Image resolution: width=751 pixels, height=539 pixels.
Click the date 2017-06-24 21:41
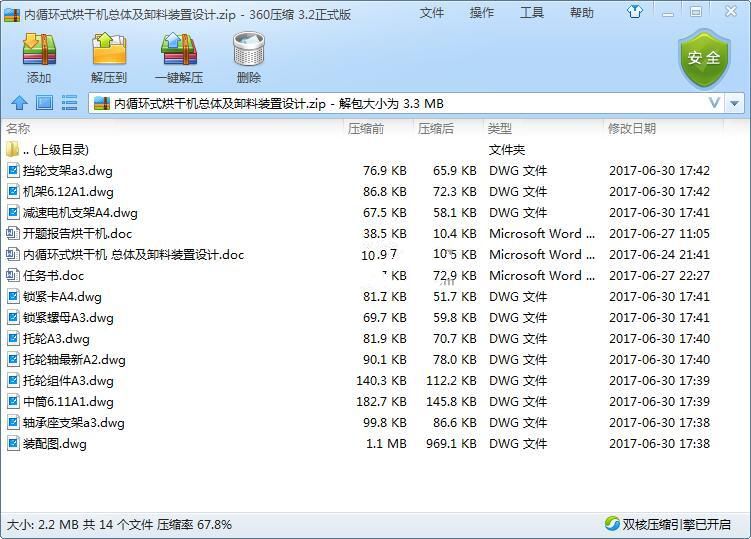pyautogui.click(x=660, y=254)
